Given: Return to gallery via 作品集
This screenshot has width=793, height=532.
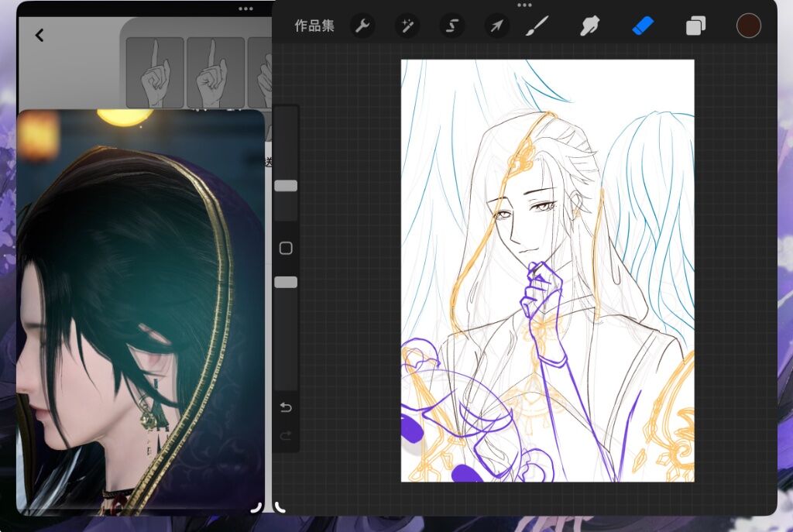Looking at the screenshot, I should click(x=314, y=26).
